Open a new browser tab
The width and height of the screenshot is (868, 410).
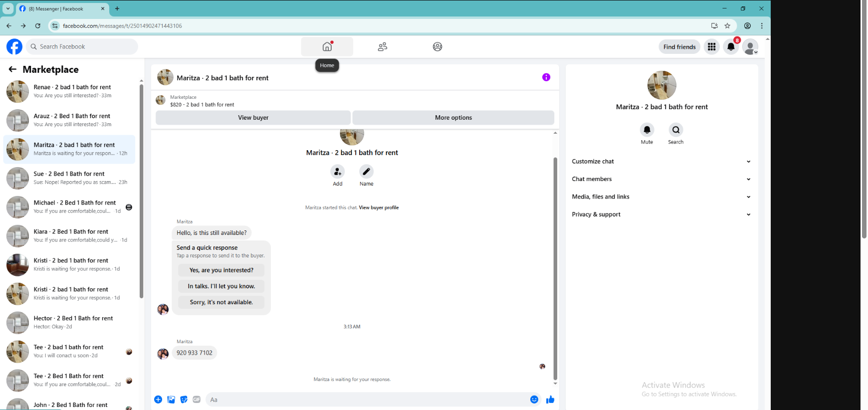coord(117,8)
